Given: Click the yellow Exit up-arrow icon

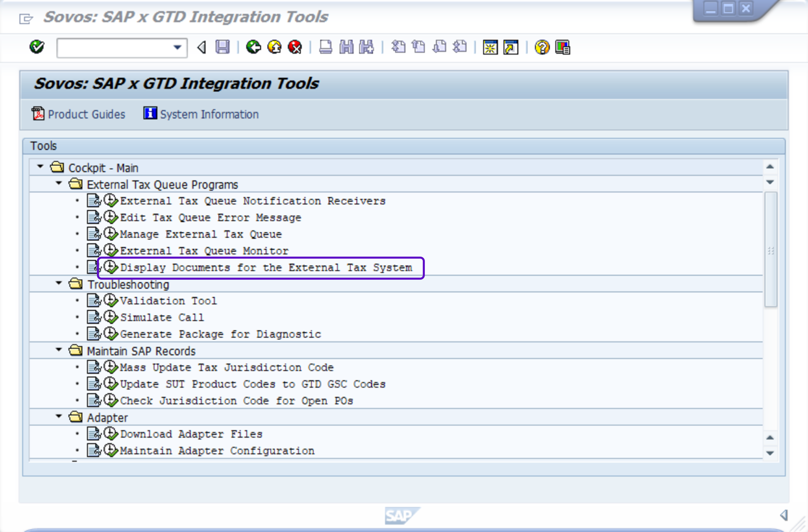Looking at the screenshot, I should pyautogui.click(x=274, y=47).
